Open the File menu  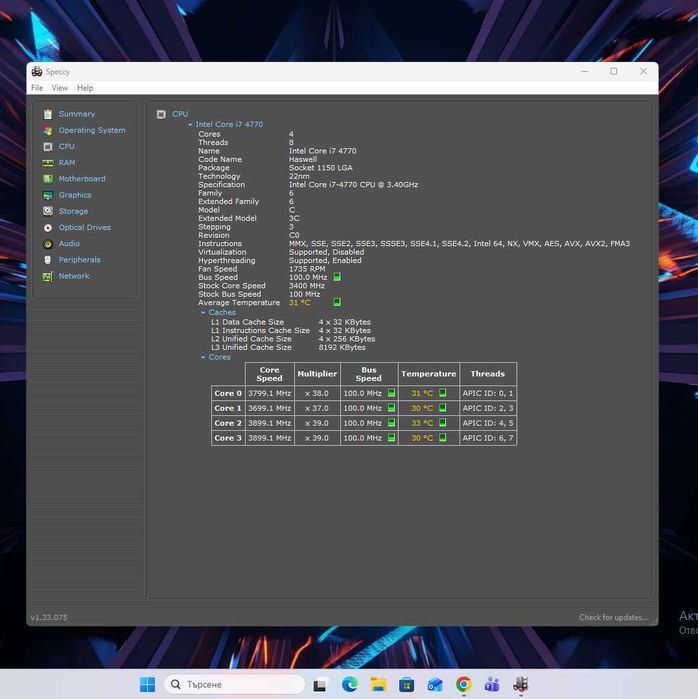37,88
